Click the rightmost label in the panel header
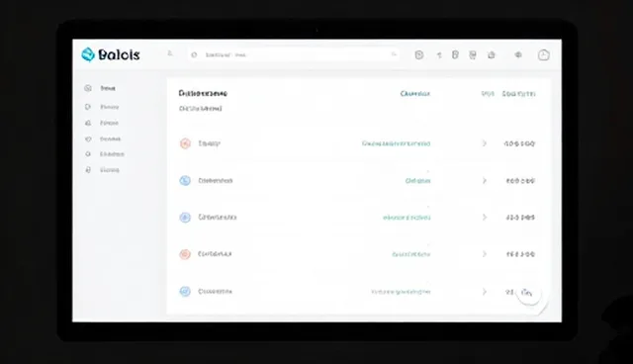Viewport: 633px width, 364px height. pos(518,94)
